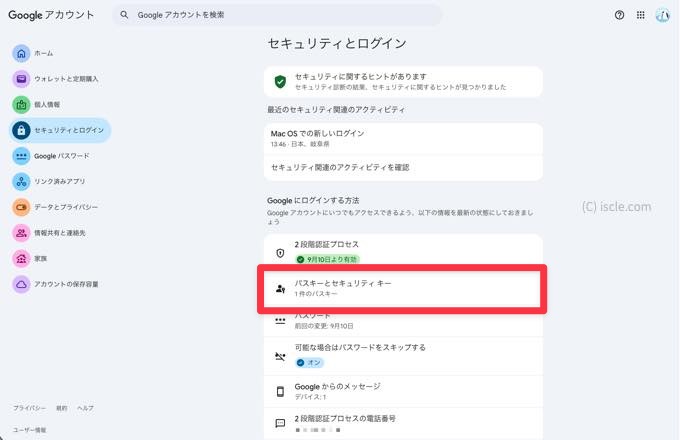Go to データとプライバシー in the sidebar
Viewport: 680px width, 440px height.
55,207
